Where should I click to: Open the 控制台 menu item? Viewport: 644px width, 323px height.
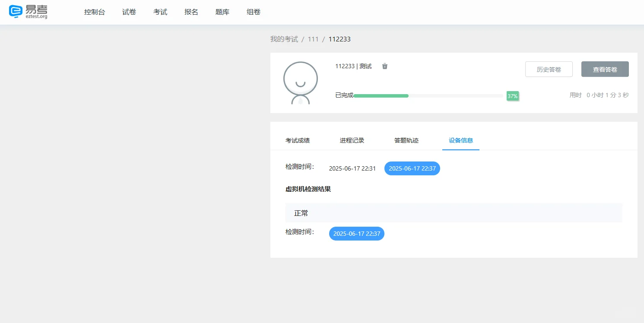(x=95, y=12)
